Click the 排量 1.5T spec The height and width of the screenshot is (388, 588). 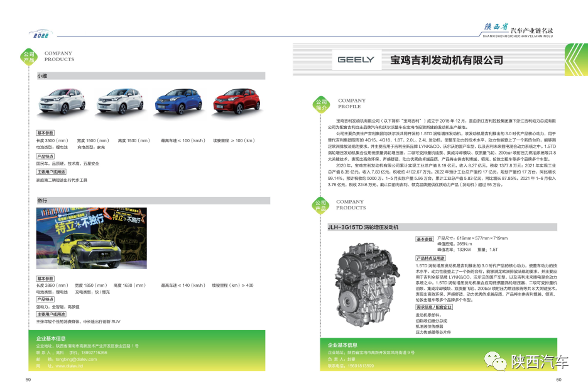coord(487,250)
